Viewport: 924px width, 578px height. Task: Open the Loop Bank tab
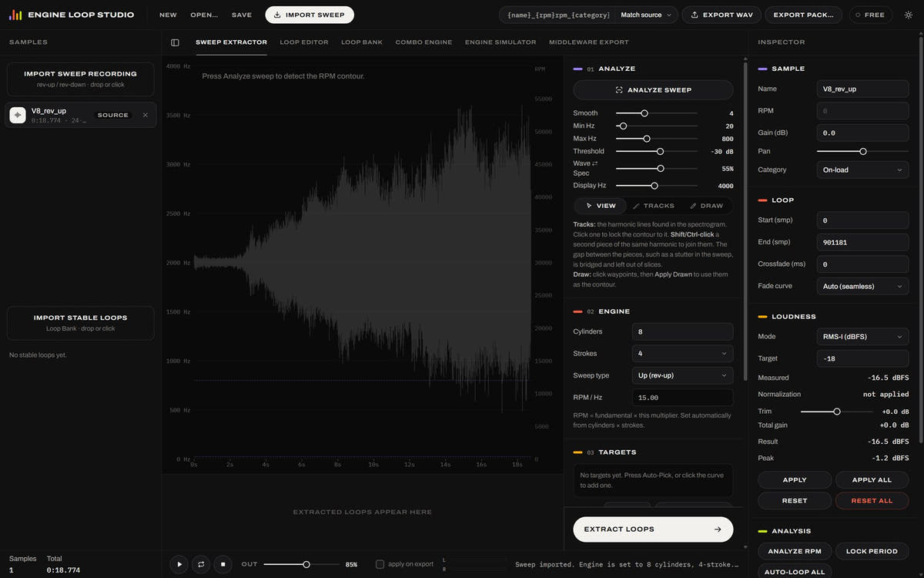click(x=362, y=42)
